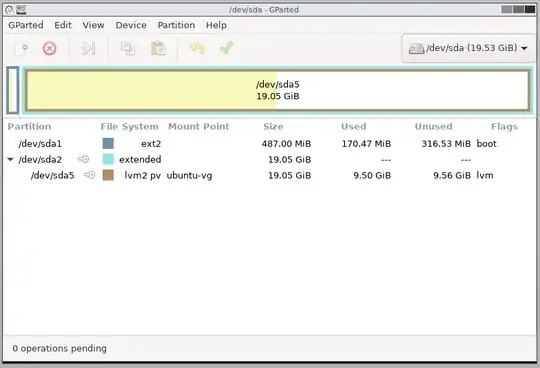
Task: Click the extended cyan color swatch
Action: coord(108,159)
